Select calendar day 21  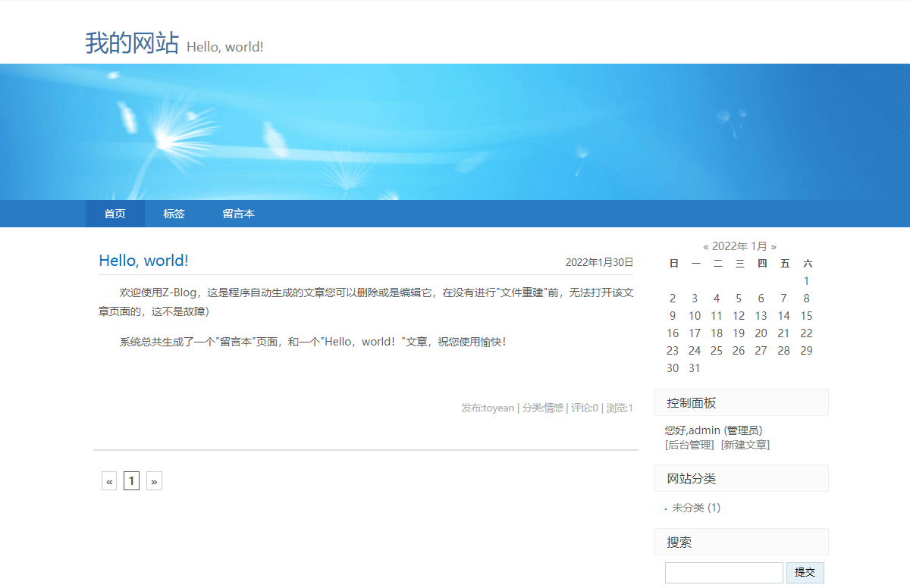(x=784, y=333)
